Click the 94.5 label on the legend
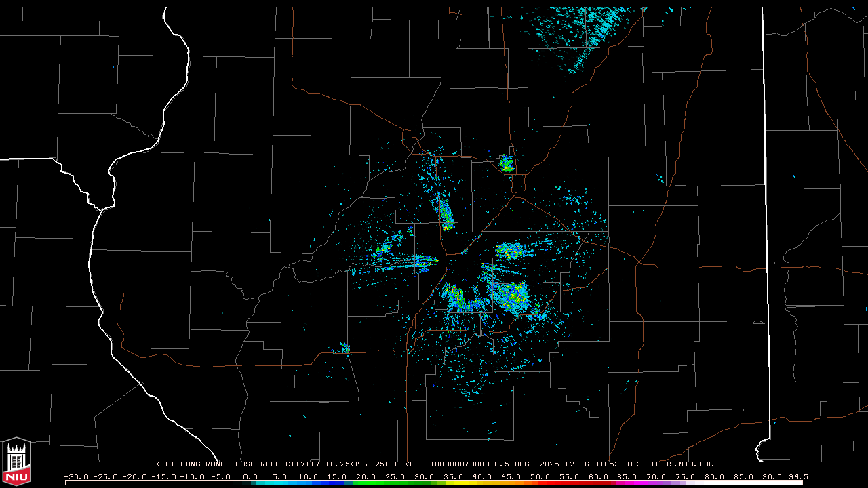868x488 pixels. tap(797, 476)
